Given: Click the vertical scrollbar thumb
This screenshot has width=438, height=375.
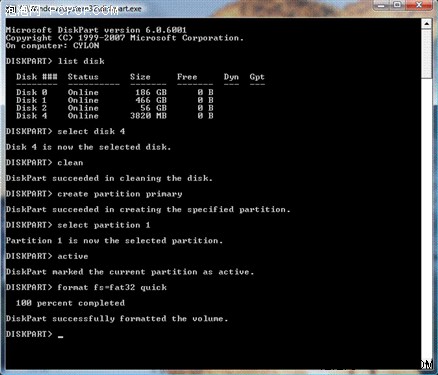Looking at the screenshot, I should point(427,54).
